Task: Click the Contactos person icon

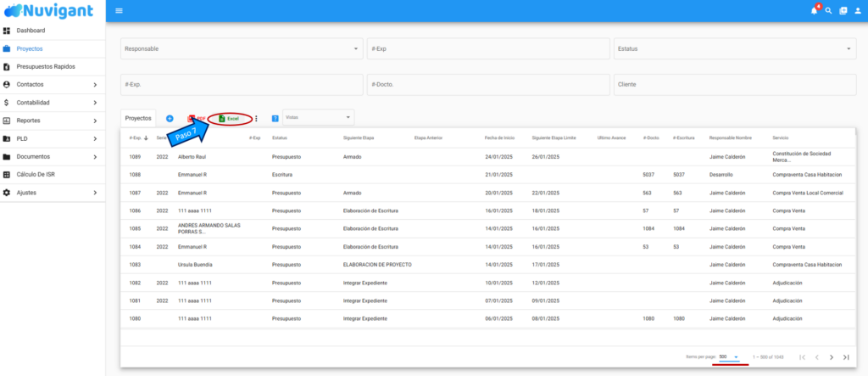Action: (x=7, y=85)
